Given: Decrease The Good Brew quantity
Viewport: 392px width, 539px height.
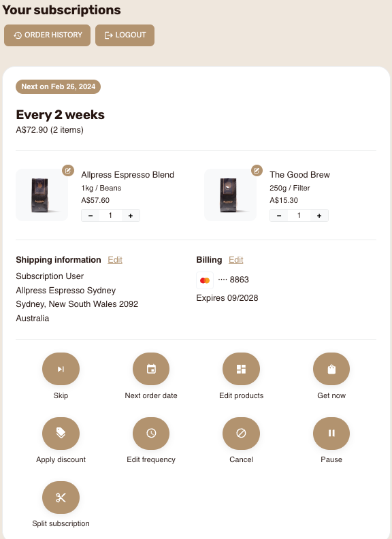Looking at the screenshot, I should coord(279,216).
